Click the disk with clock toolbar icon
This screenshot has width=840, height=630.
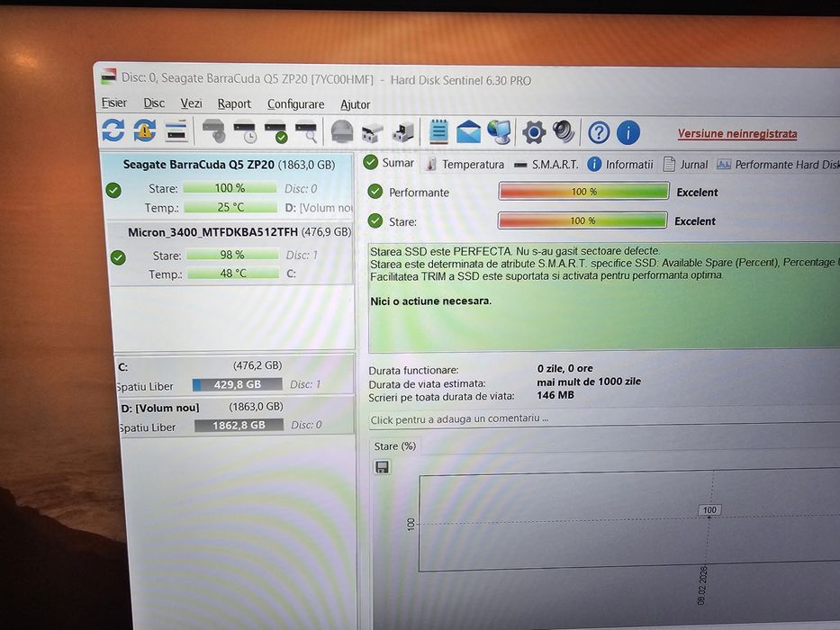tap(245, 131)
